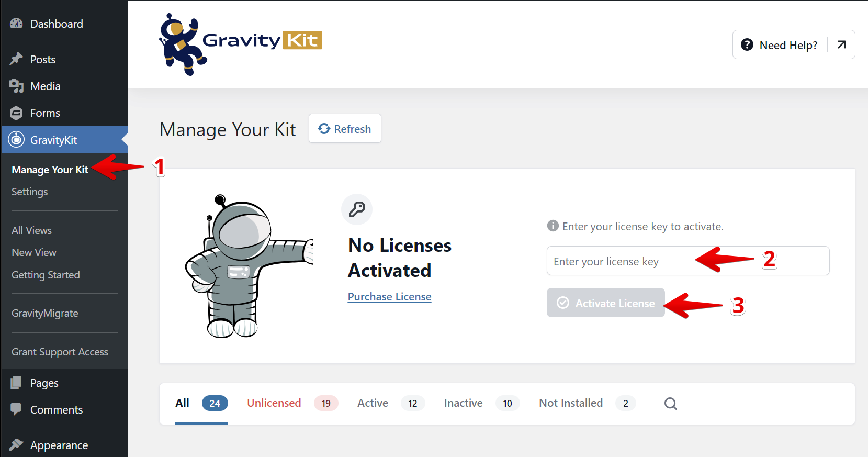This screenshot has width=868, height=457.
Task: Click the Dashboard gauge icon
Action: click(x=16, y=24)
